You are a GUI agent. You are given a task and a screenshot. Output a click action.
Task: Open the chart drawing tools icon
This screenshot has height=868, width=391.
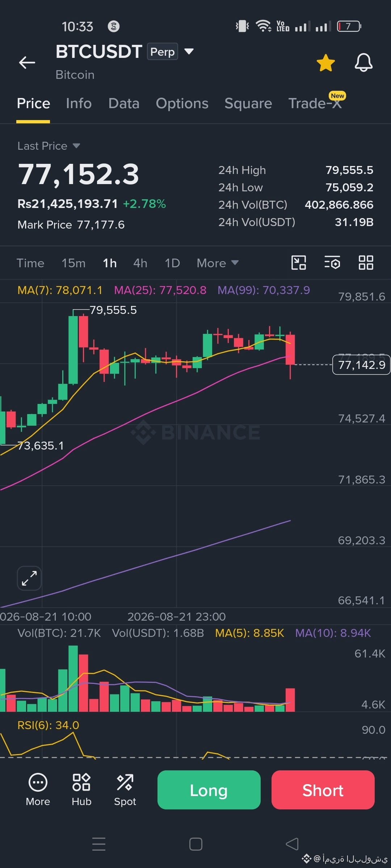299,263
